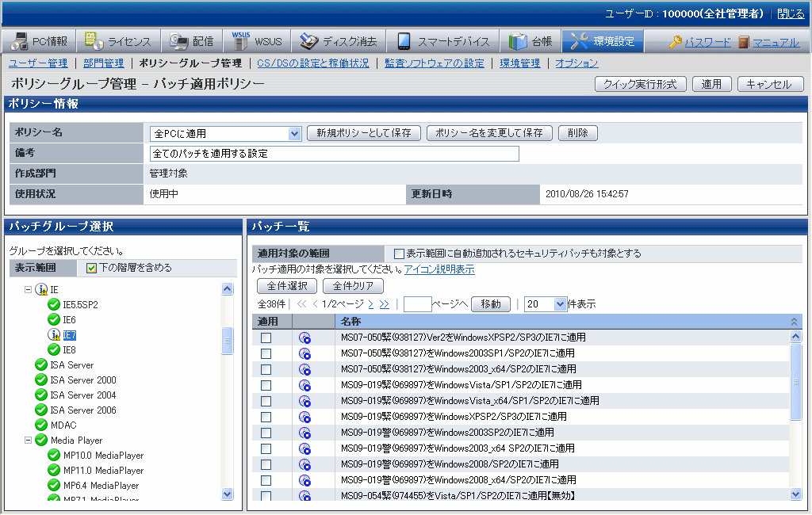Enable auto-added security patches checkbox

tap(400, 254)
